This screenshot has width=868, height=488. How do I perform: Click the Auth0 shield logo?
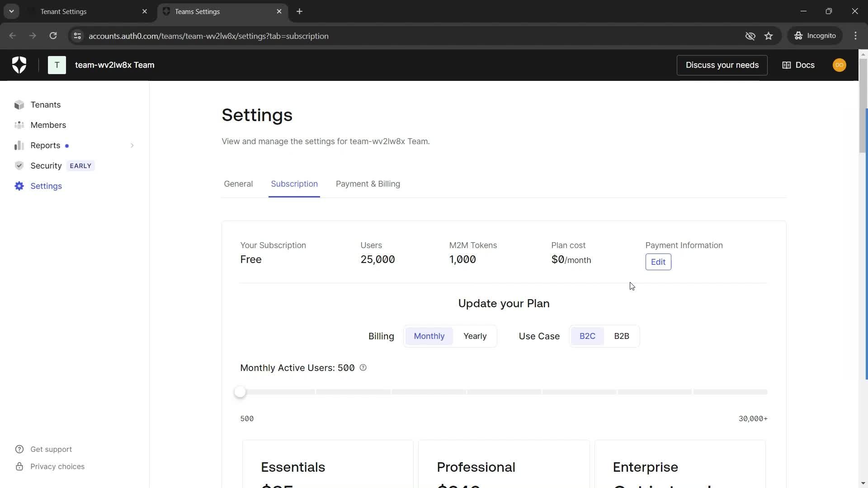19,65
